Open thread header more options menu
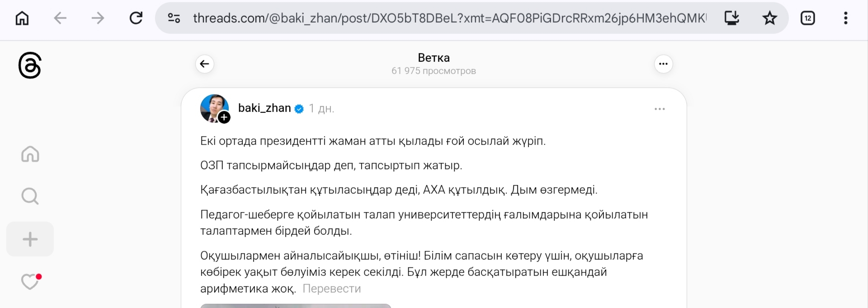 click(x=663, y=64)
